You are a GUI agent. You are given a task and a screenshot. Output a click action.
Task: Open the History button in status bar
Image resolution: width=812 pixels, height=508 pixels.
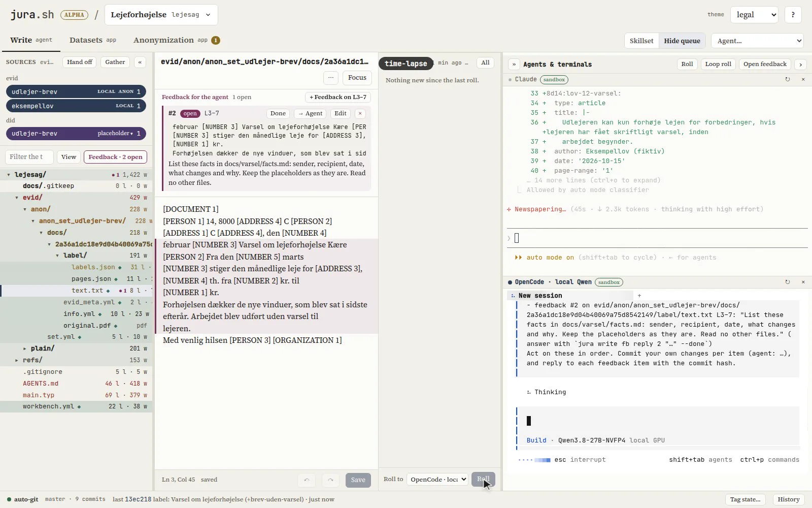789,499
